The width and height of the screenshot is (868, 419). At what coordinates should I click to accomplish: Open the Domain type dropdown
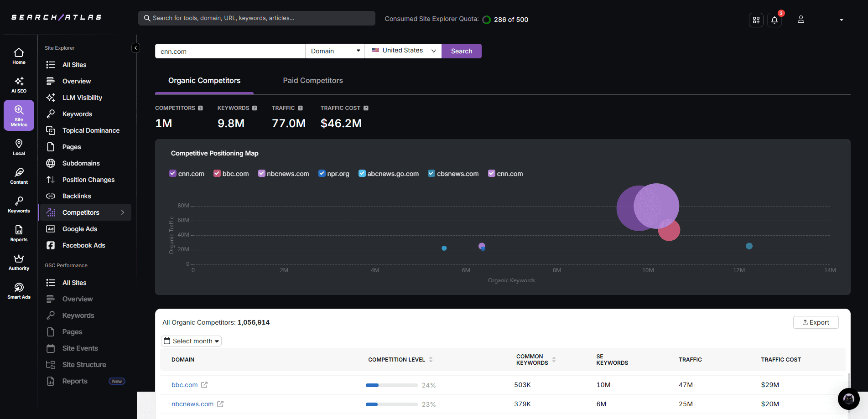(x=335, y=51)
